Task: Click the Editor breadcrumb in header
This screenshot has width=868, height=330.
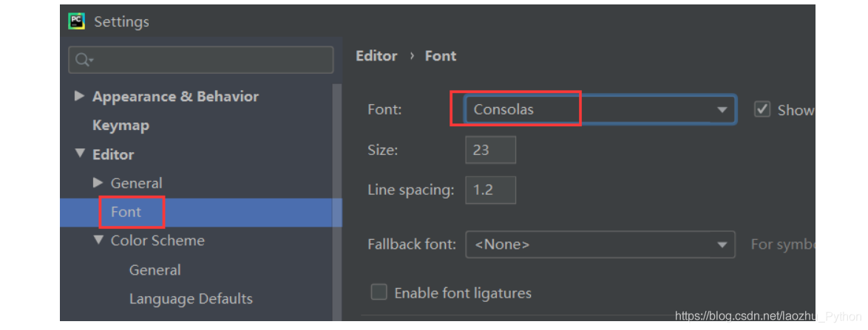Action: 376,56
